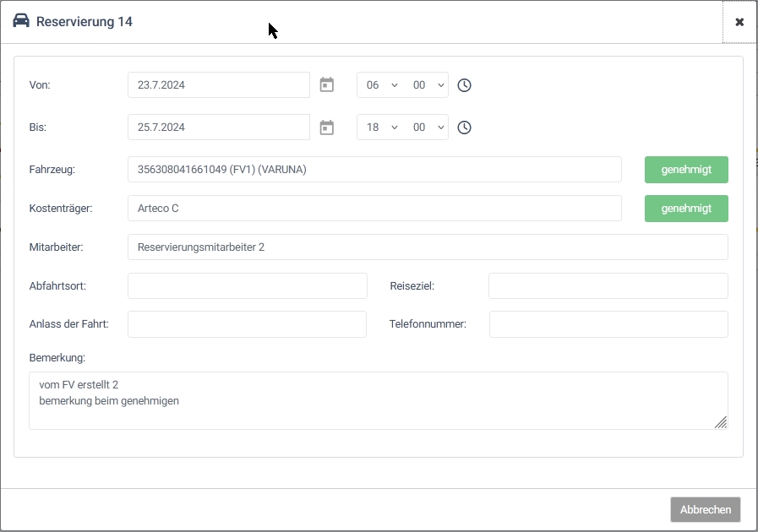Click the Fahrzeug field containing VARUNA
Screen dimensions: 758x532
click(x=374, y=169)
